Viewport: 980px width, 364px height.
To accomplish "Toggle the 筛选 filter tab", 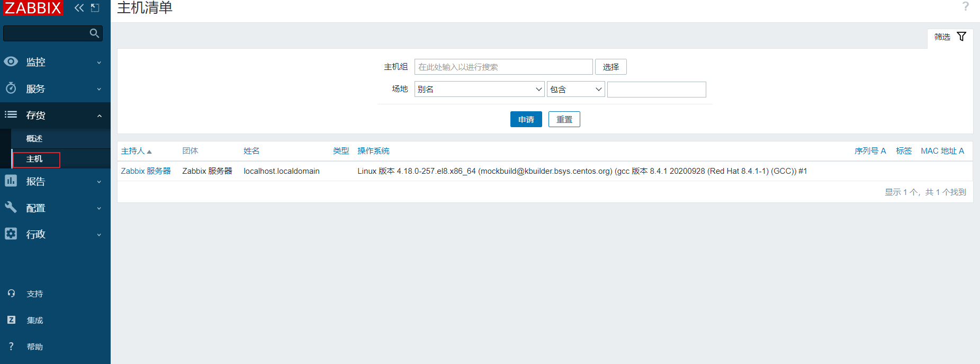I will click(950, 37).
